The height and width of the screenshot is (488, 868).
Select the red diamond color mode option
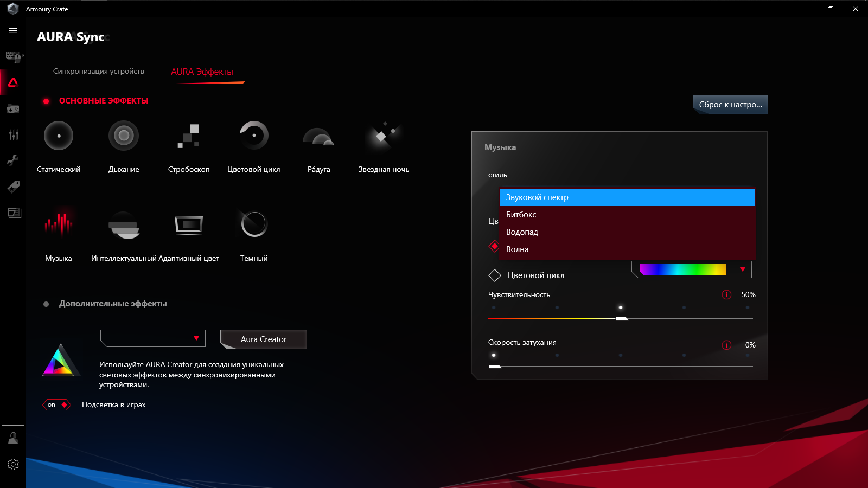tap(494, 247)
